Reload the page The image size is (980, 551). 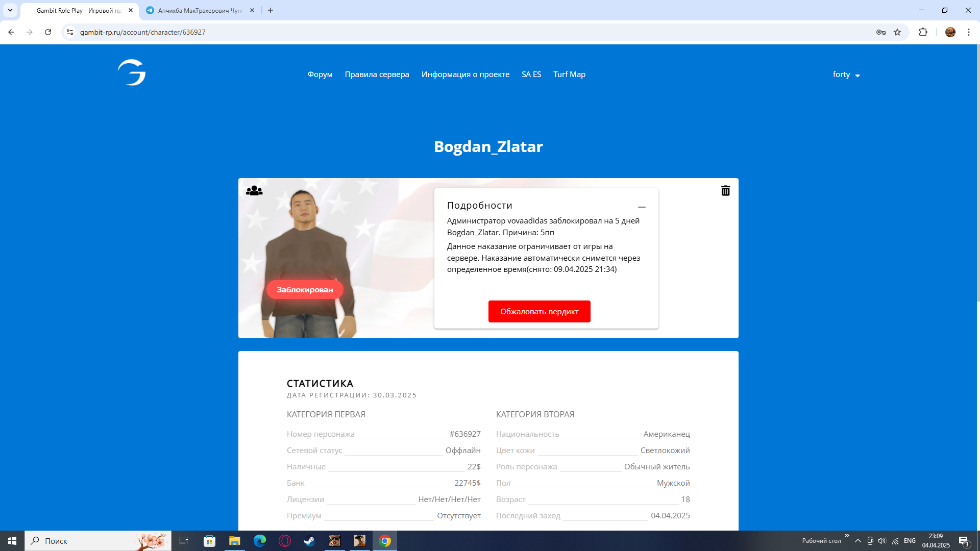pos(48,32)
